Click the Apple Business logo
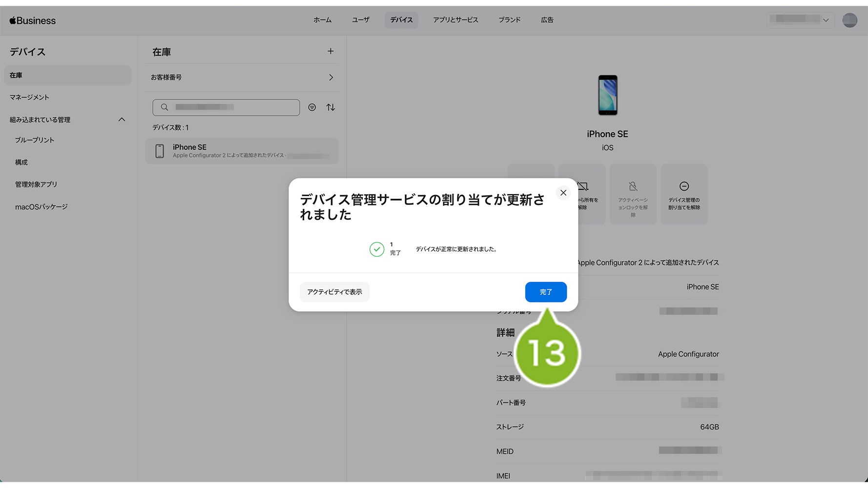 click(33, 20)
